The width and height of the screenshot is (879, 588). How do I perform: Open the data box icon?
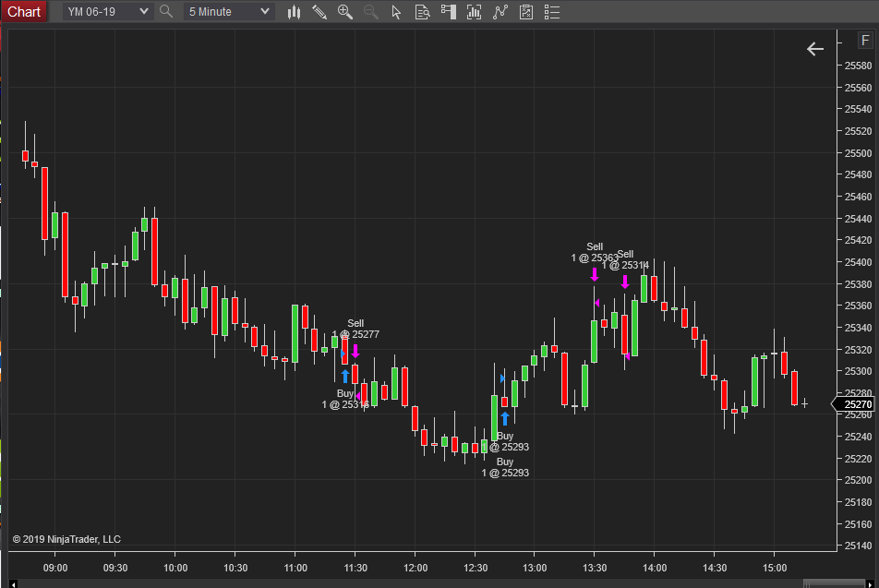pyautogui.click(x=422, y=12)
